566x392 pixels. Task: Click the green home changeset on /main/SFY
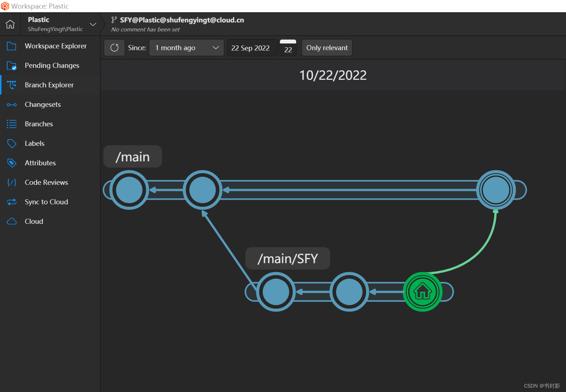pos(423,292)
